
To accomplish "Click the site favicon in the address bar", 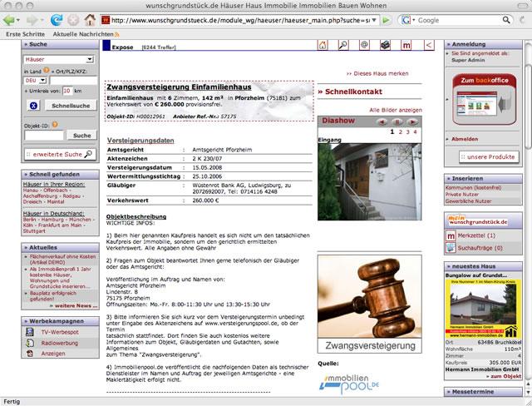I will coord(106,20).
